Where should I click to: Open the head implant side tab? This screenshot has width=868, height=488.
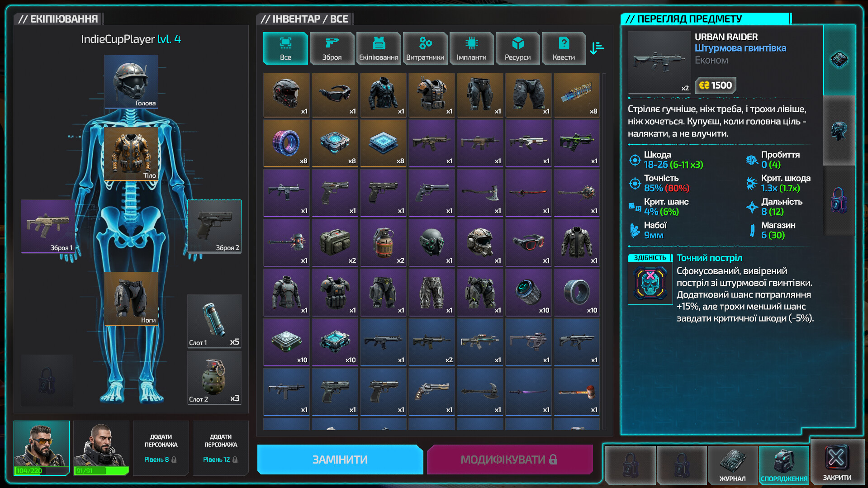click(839, 131)
